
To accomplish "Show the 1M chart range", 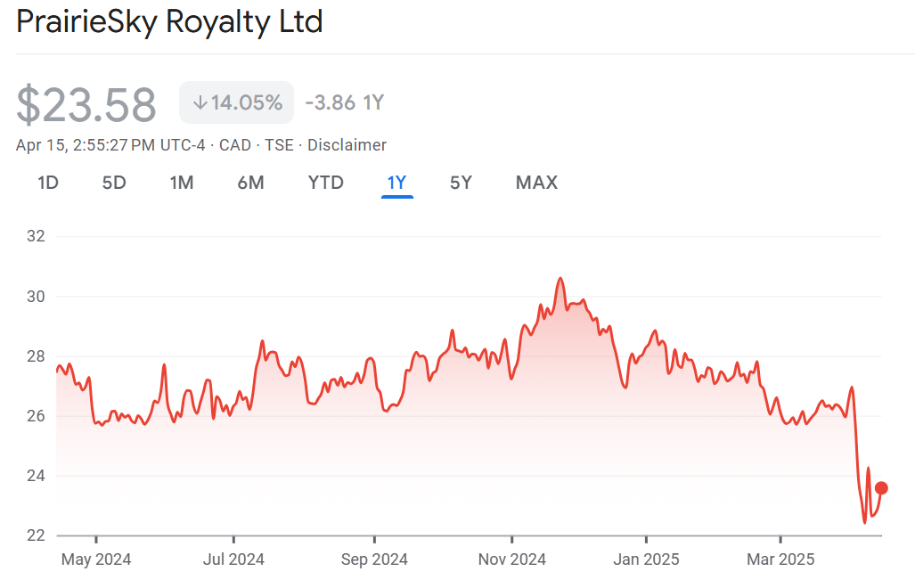I will 182,183.
